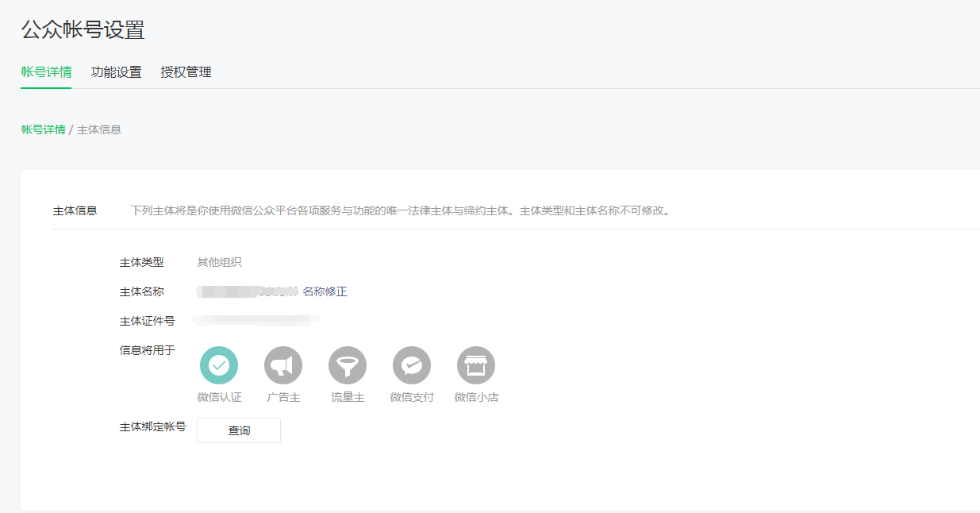Click the 主体类型 label

click(142, 262)
